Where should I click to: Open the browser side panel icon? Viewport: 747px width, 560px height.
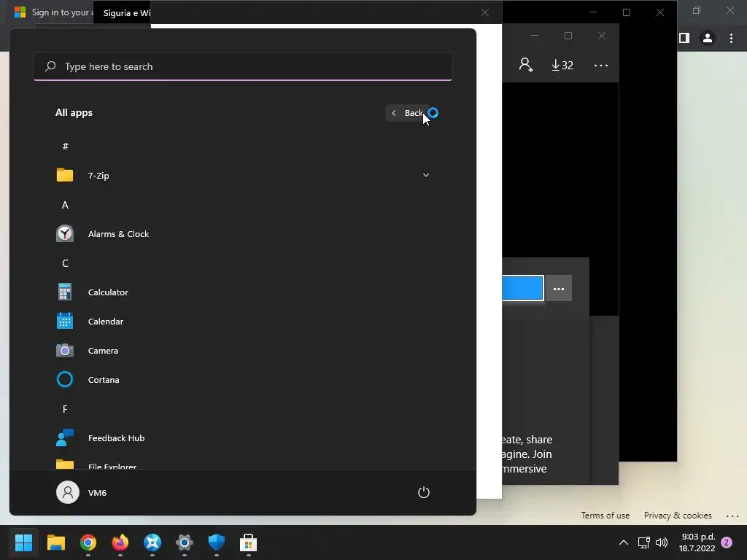tap(684, 38)
